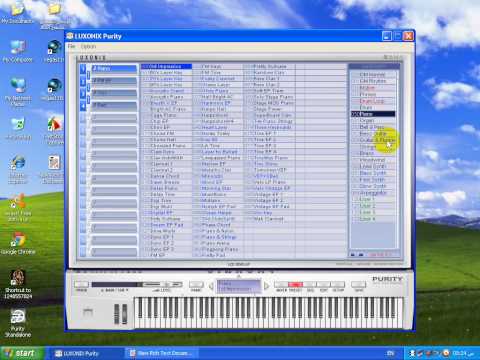480x360 pixels.
Task: Pick the Bell & Perc category
Action: 372,127
